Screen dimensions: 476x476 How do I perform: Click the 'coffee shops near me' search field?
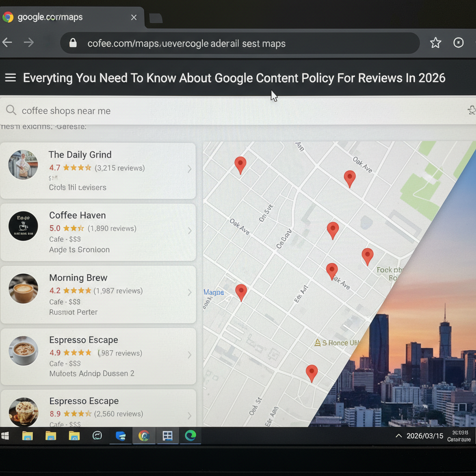238,111
